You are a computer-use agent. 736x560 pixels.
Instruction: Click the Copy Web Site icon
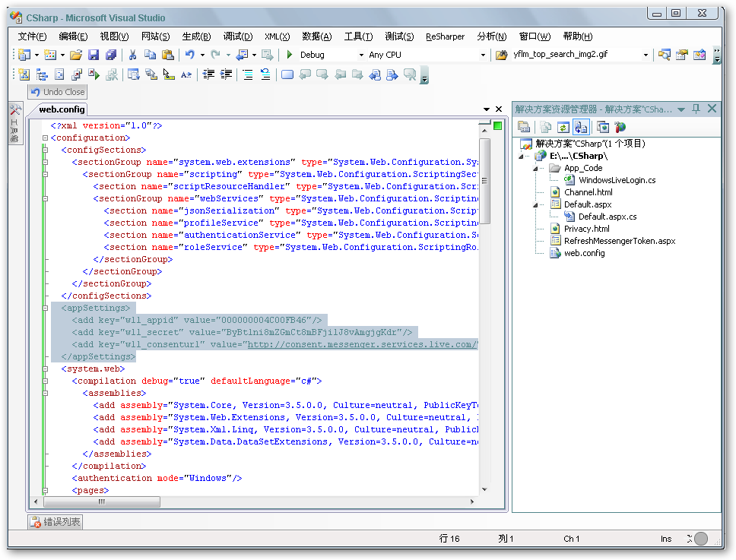[x=603, y=127]
